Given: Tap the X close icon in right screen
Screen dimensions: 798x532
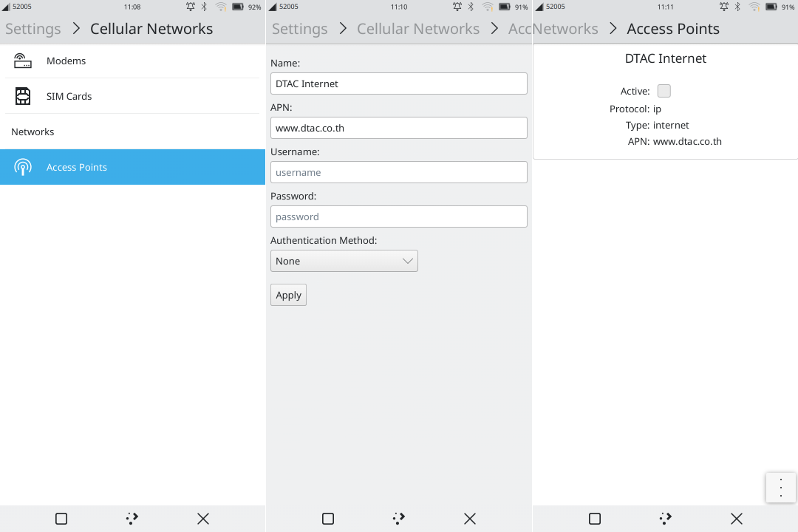Looking at the screenshot, I should click(x=737, y=519).
